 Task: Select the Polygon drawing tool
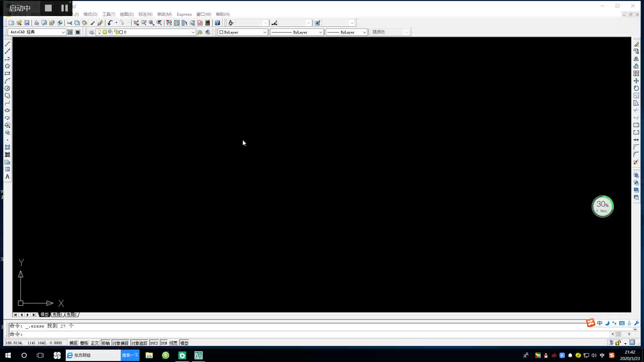pos(7,66)
